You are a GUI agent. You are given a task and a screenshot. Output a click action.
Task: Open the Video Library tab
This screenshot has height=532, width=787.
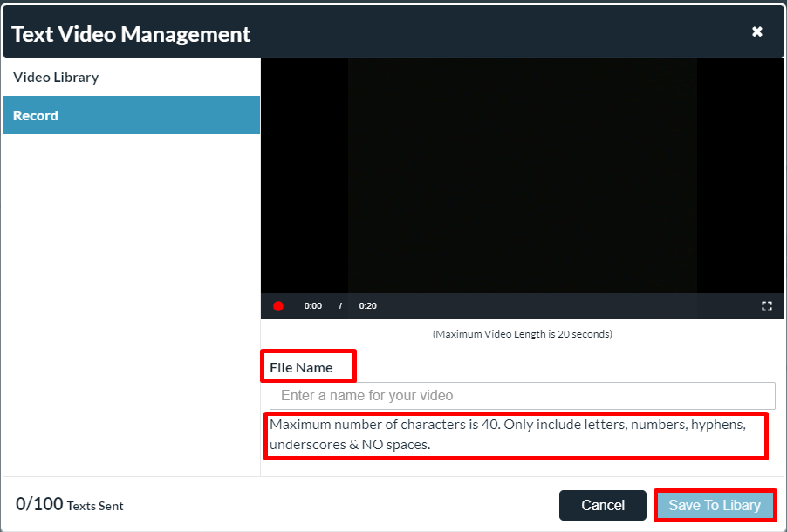pos(131,78)
